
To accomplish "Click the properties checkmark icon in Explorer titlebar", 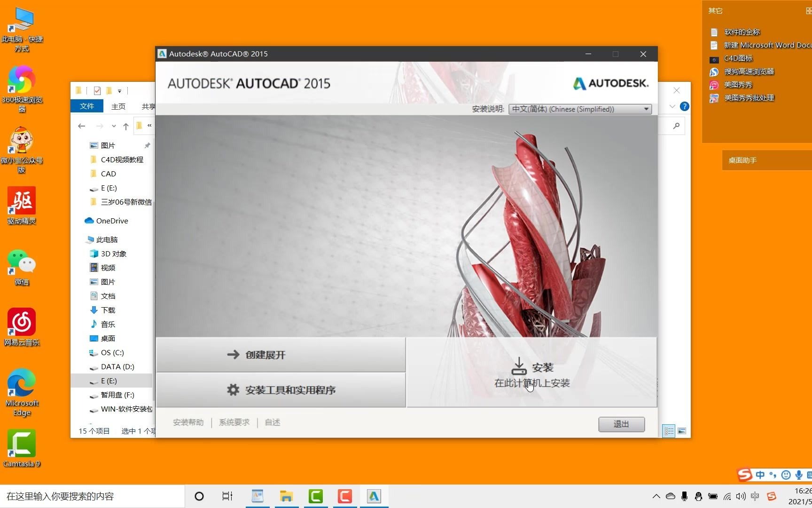I will tap(97, 91).
